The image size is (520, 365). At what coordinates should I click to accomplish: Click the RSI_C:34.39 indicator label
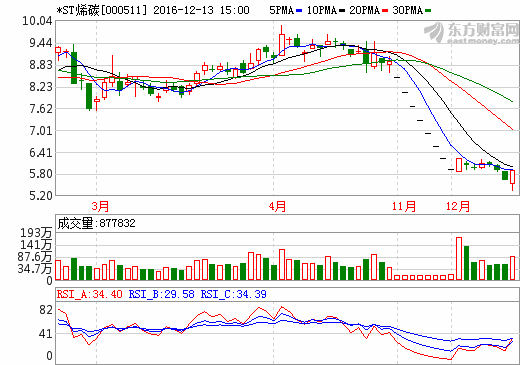[233, 294]
